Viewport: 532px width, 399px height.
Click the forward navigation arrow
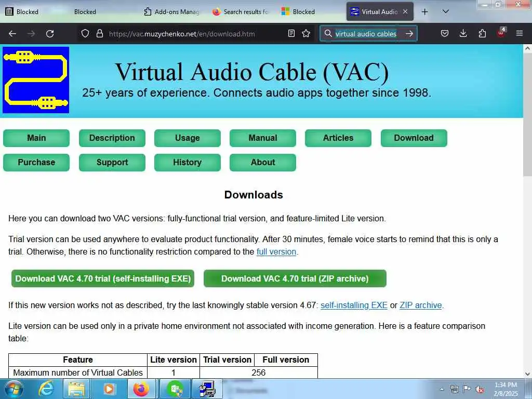click(31, 34)
